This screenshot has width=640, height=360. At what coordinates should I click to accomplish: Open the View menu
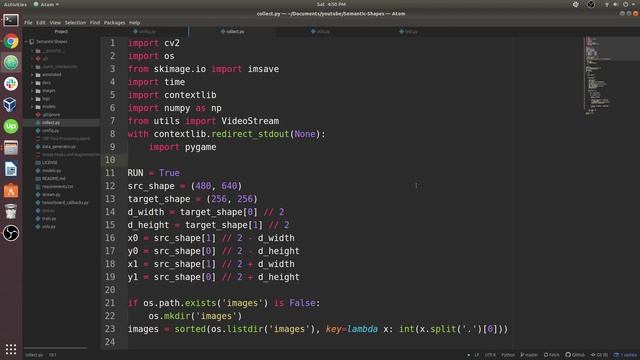coord(55,22)
